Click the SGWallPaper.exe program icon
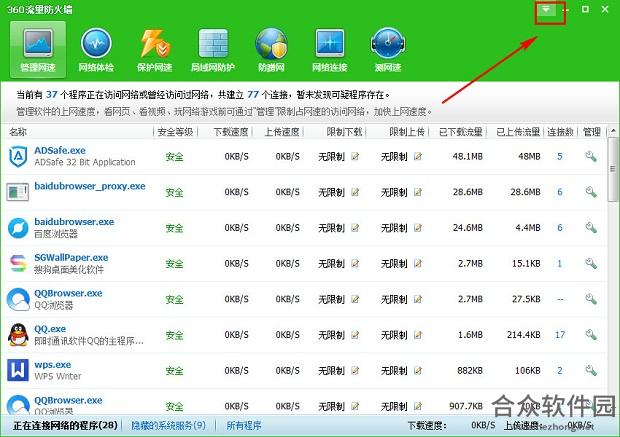Image resolution: width=620 pixels, height=437 pixels. [18, 263]
